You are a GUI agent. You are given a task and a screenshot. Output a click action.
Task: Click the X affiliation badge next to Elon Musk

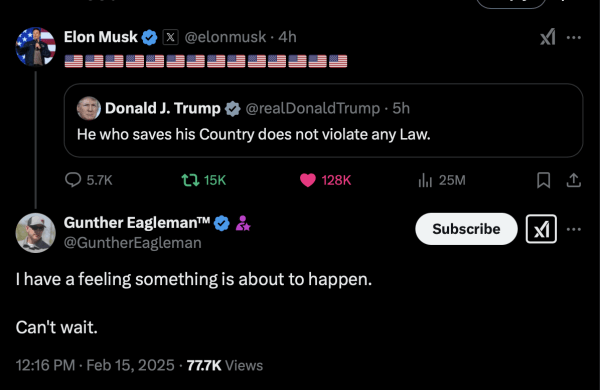point(170,37)
